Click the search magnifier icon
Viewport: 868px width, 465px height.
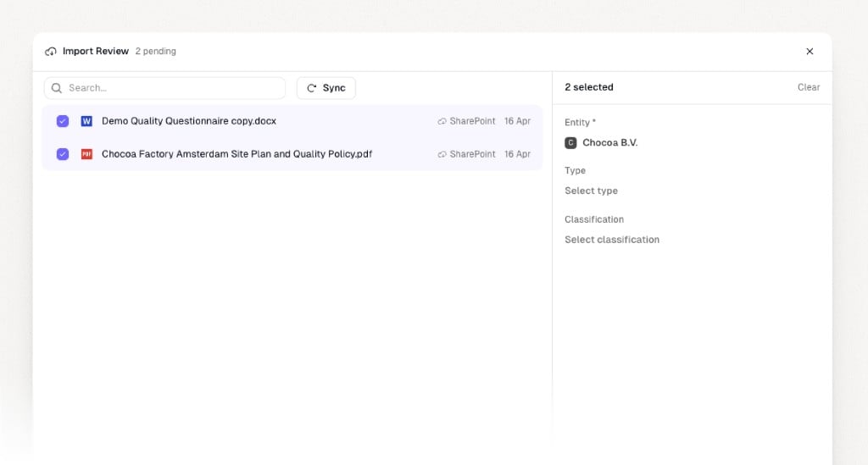pos(57,88)
